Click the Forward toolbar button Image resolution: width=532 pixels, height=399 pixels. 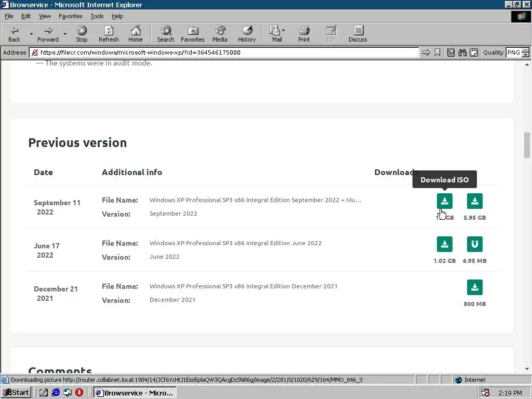(48, 34)
